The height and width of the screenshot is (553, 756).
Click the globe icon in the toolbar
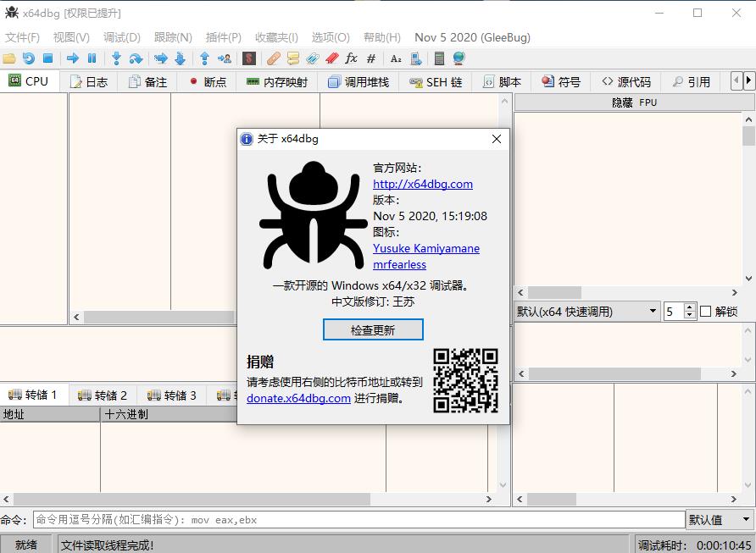click(459, 58)
